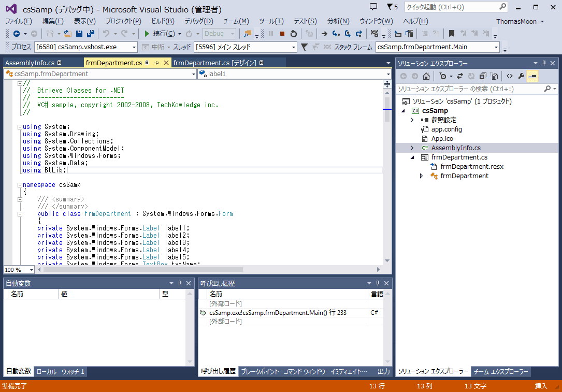Open the ツール(T) menu
The image size is (562, 392).
[x=271, y=21]
